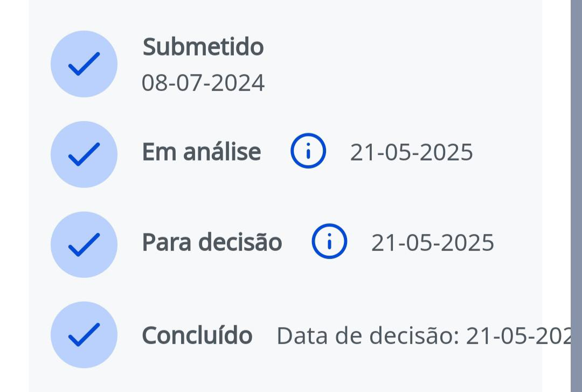
Task: Open info icon beside Para decisão
Action: [329, 241]
